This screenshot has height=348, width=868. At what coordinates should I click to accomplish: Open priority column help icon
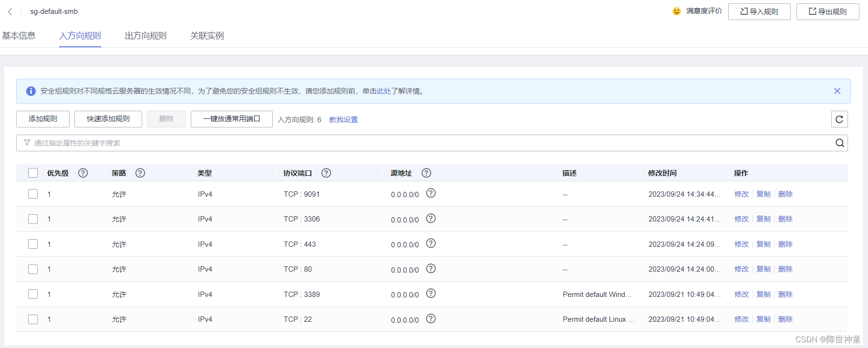click(x=83, y=173)
